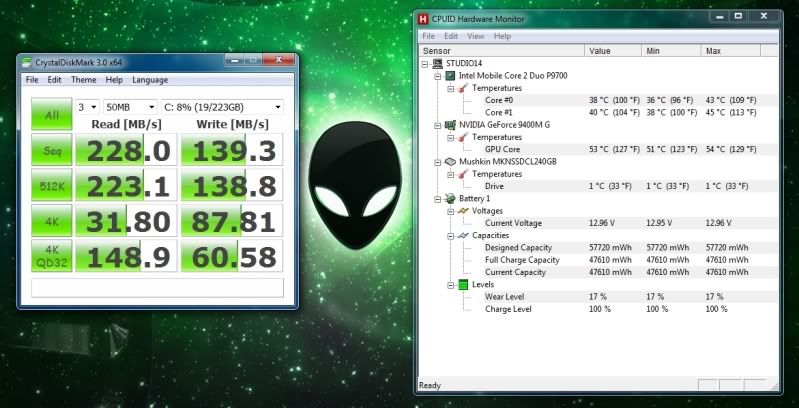Click the GPU Temperatures thermometer icon

pyautogui.click(x=463, y=138)
